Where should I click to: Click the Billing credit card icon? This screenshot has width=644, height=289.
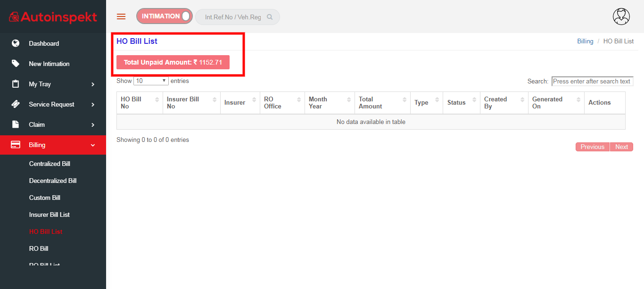(16, 145)
